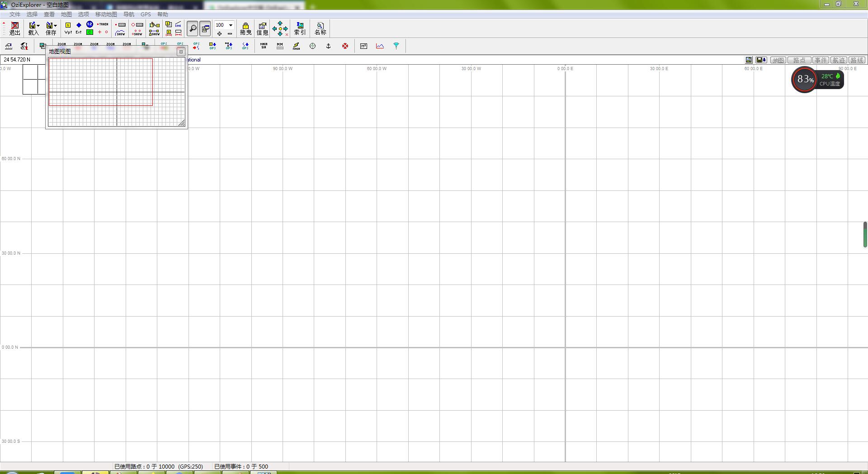This screenshot has height=474, width=868.
Task: Click the vertical scroll handle at right edge
Action: click(865, 234)
